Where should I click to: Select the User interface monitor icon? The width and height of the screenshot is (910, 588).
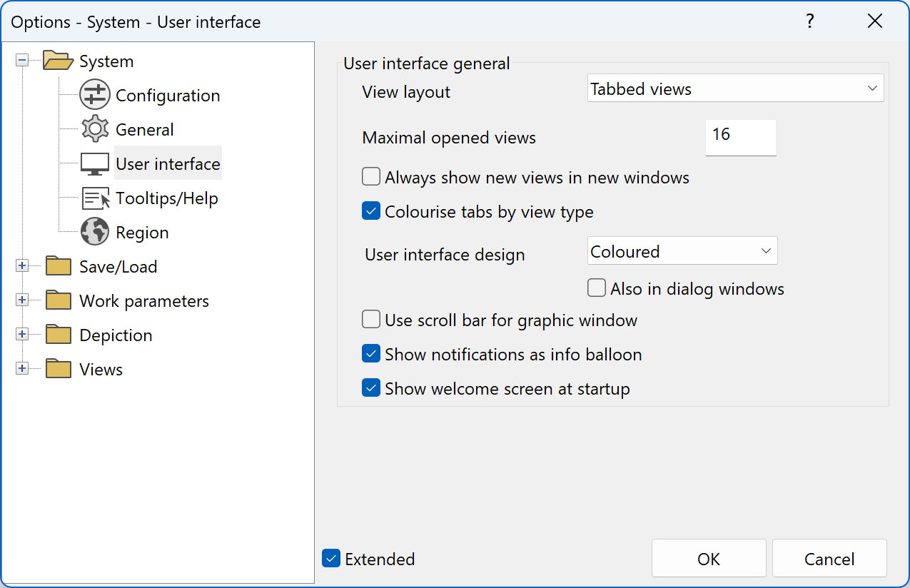click(94, 163)
